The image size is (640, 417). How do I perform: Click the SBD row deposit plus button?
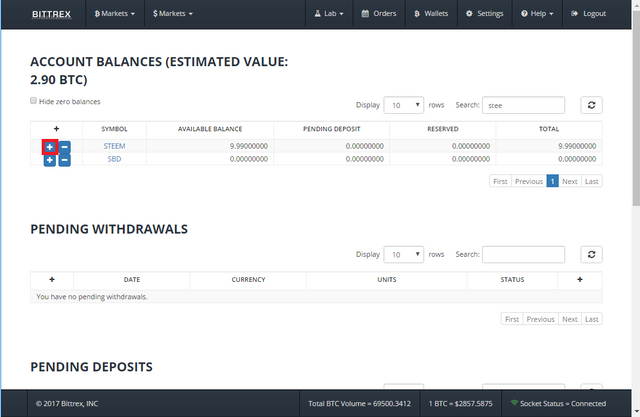pos(50,160)
